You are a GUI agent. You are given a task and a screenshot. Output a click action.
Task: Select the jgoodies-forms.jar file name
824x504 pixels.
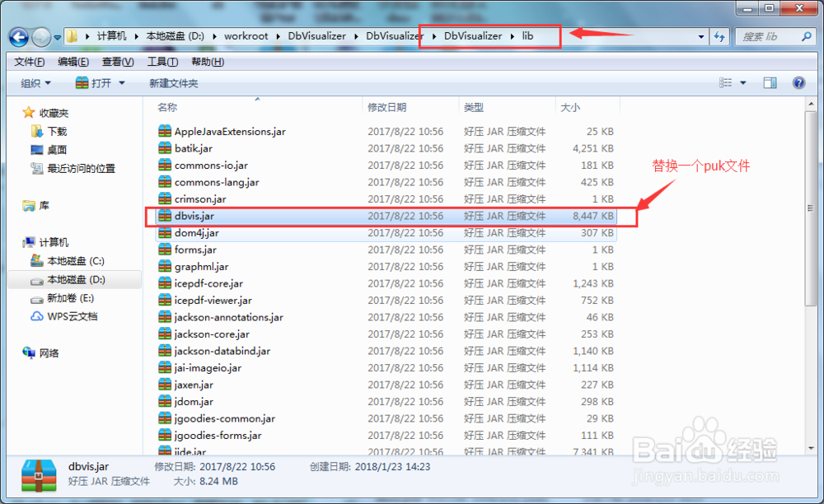[x=218, y=435]
